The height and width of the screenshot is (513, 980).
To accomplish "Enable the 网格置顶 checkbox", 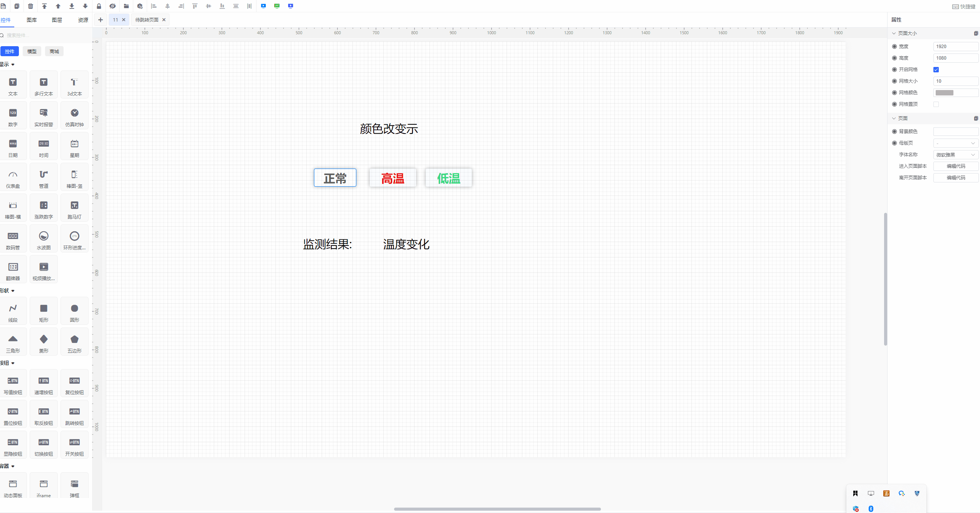I will [x=936, y=104].
